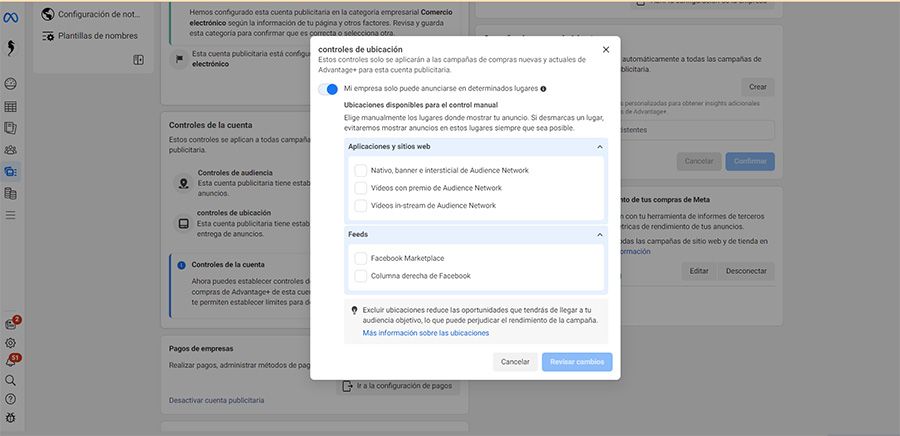Open the settings gear in sidebar
The width and height of the screenshot is (900, 436).
click(10, 343)
